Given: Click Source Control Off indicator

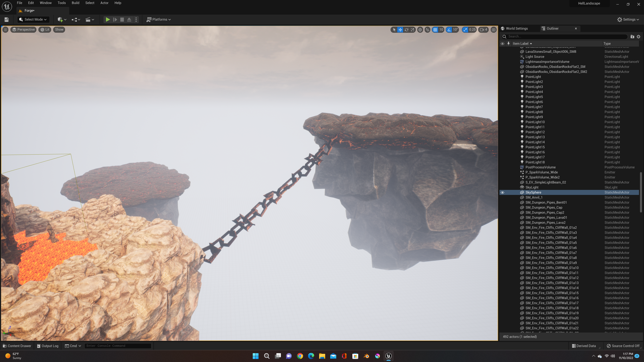Looking at the screenshot, I should [623, 346].
